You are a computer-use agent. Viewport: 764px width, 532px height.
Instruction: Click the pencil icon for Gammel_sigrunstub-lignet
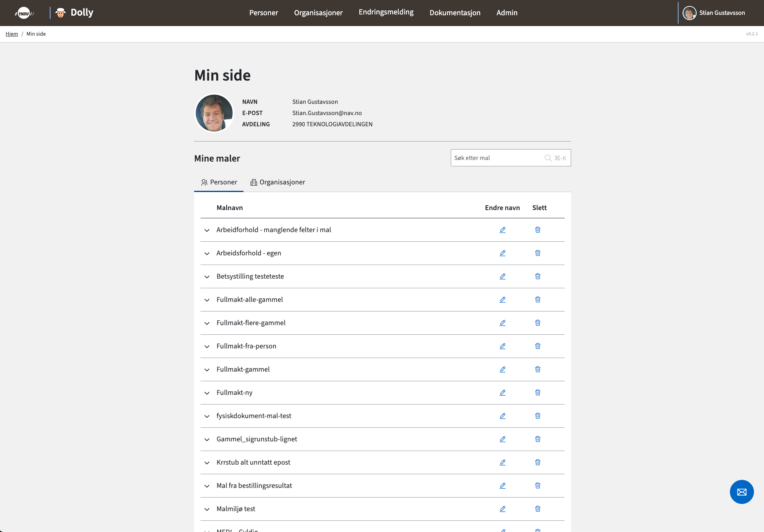click(x=502, y=439)
